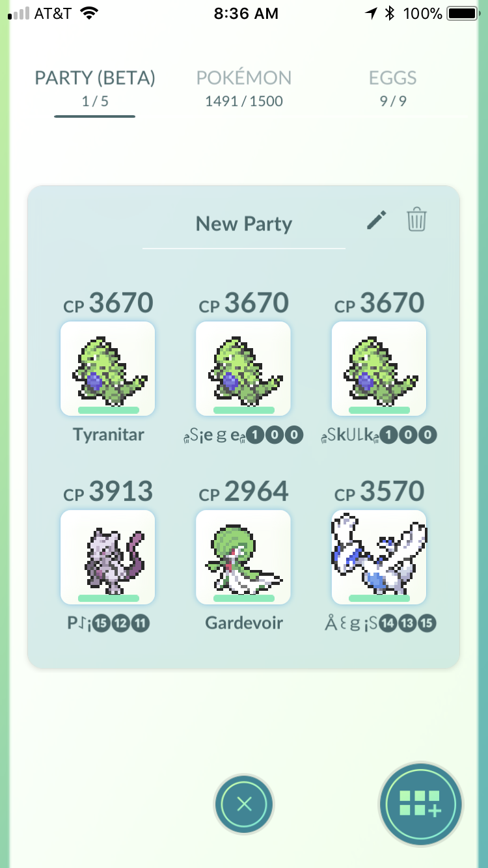Tap the Gardevoir name label
Screen dimensions: 488x868
pyautogui.click(x=244, y=623)
